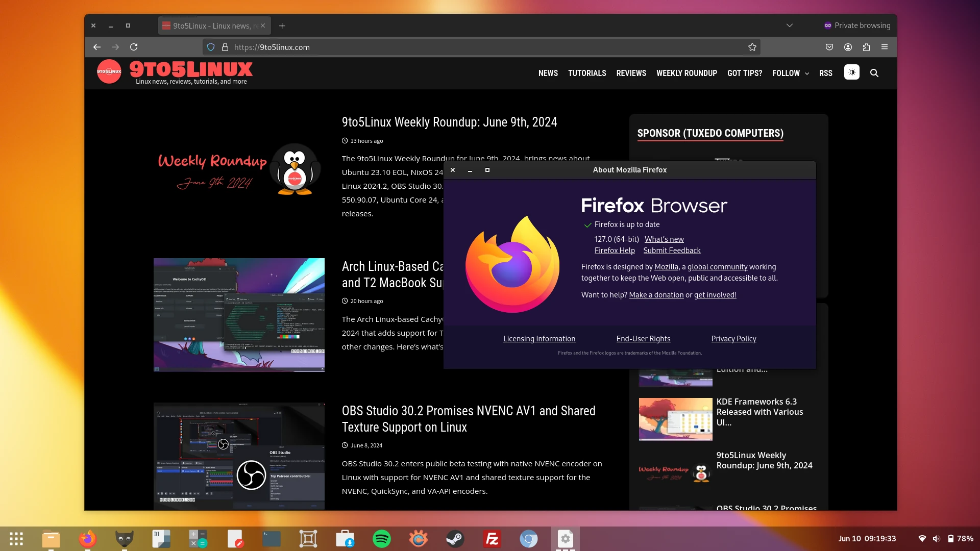Open tracking protection shield icon
980x551 pixels.
coord(211,47)
